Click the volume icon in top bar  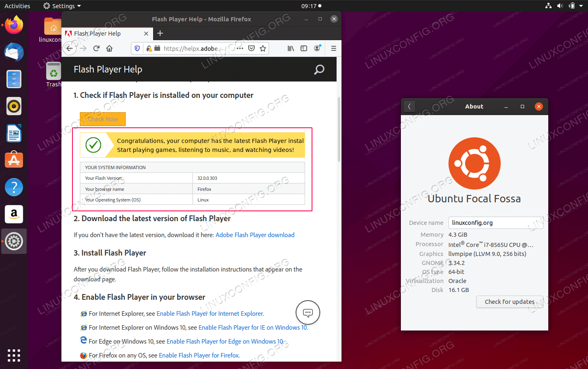pyautogui.click(x=560, y=6)
